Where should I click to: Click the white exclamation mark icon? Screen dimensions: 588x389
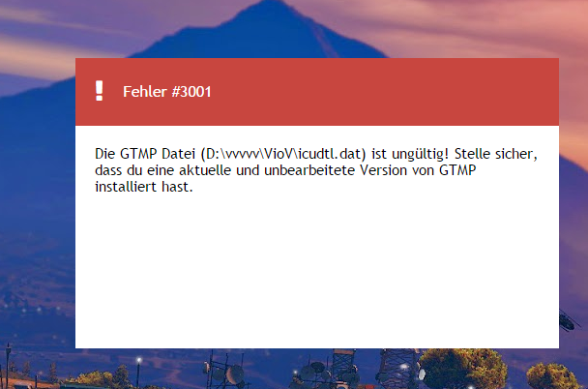(99, 91)
